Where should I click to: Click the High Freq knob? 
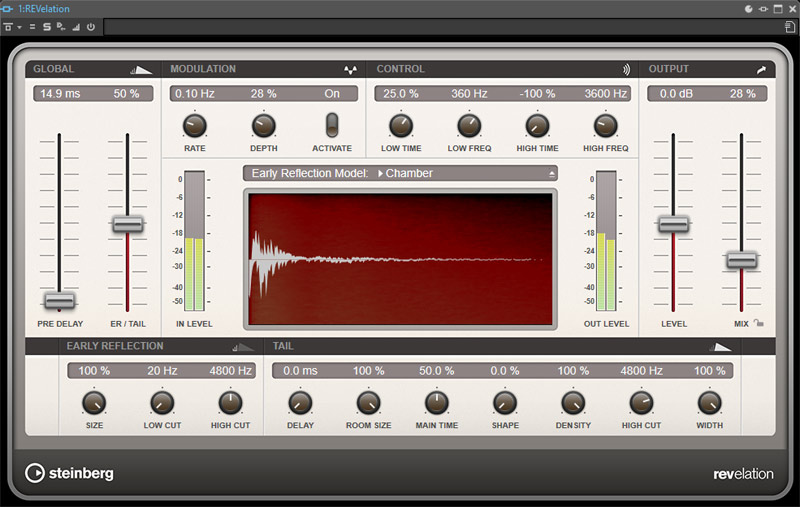(606, 125)
